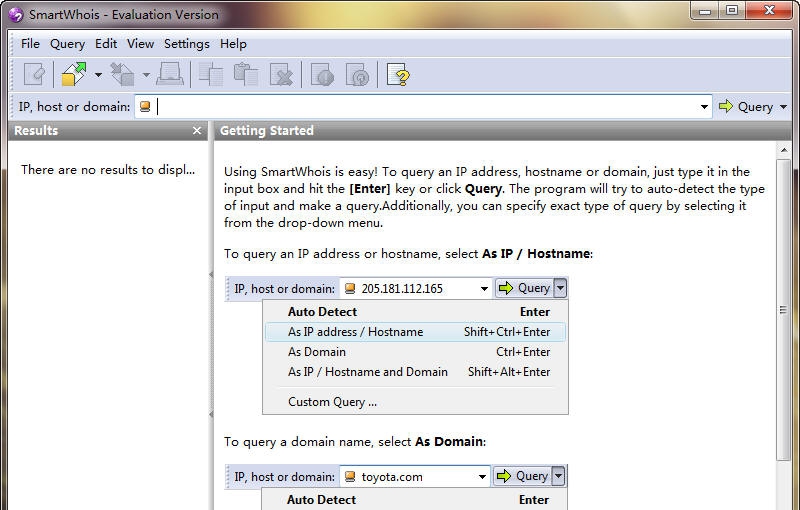
Task: Click the Open archive toolbar icon
Action: pos(74,75)
